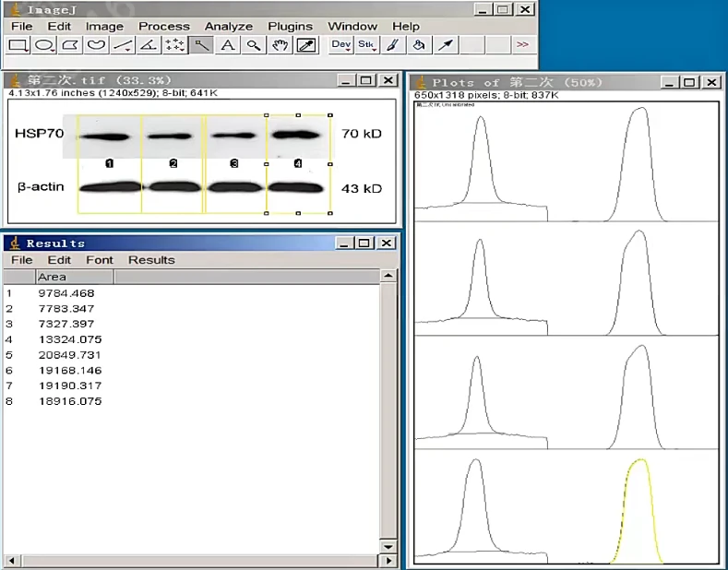Choose the Polygon selection tool
Screen dimensions: 728x570
click(x=70, y=45)
